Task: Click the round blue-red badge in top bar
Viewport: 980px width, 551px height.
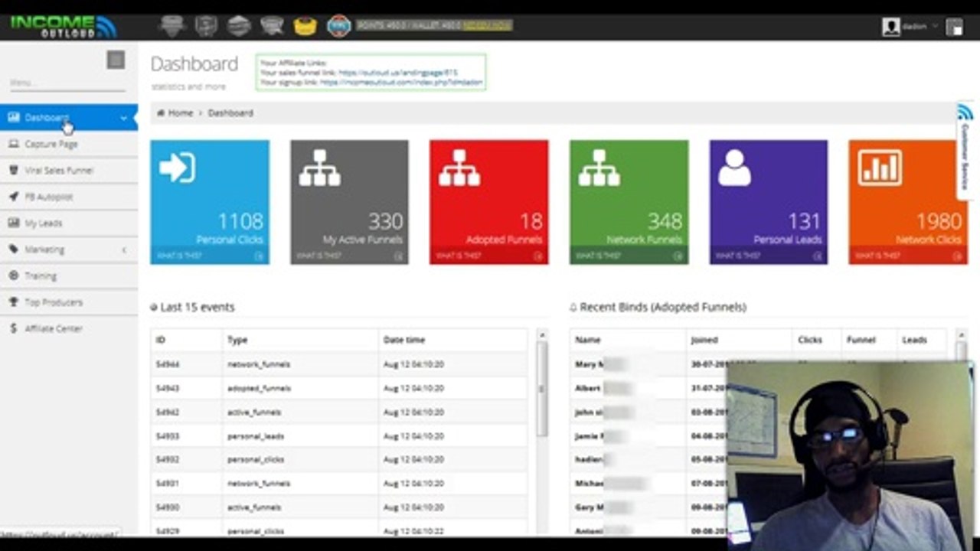Action: (x=338, y=26)
